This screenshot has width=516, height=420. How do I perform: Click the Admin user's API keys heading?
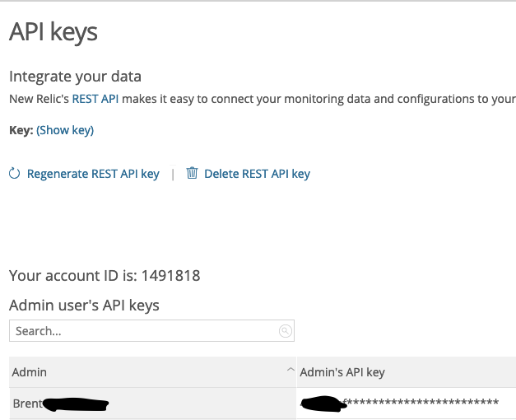click(x=84, y=306)
